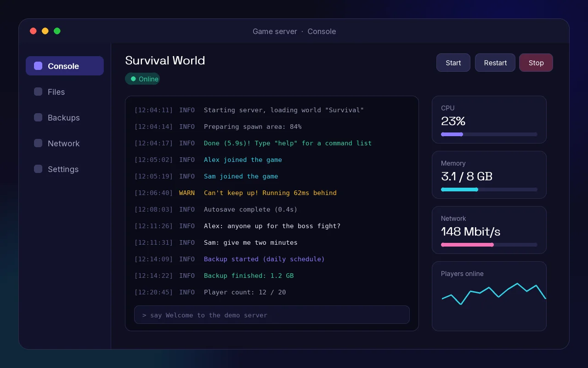Click the memory value 3.1 / 8 GB
Screen dimensions: 588x368
pyautogui.click(x=467, y=177)
